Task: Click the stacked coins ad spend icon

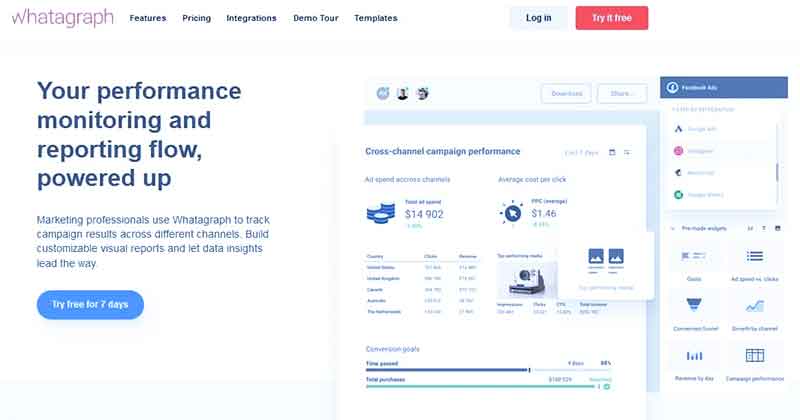Action: [381, 213]
